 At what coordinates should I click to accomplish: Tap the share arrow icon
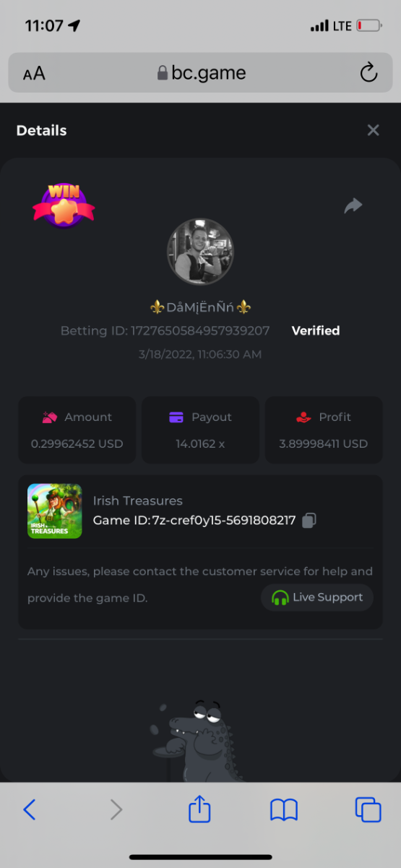tap(353, 206)
